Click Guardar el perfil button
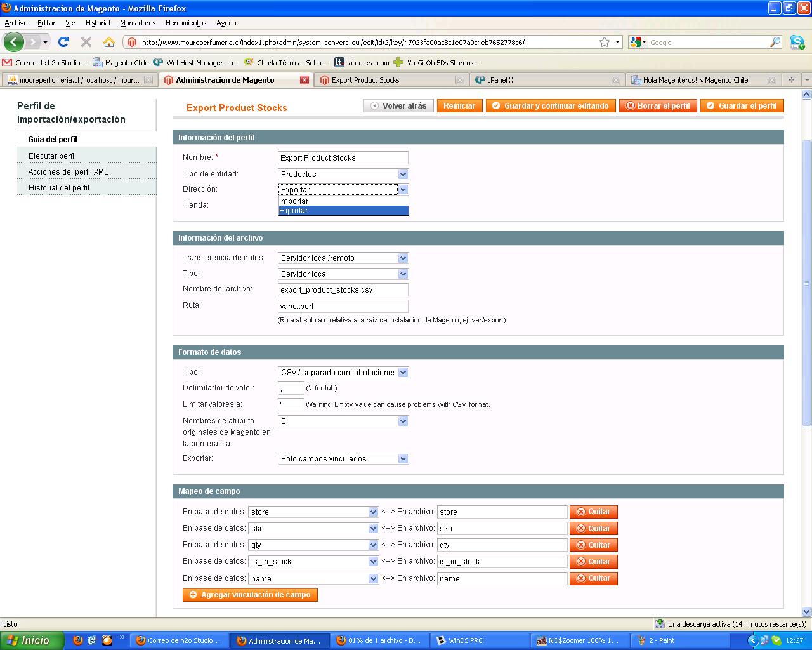The width and height of the screenshot is (812, 650). coord(742,106)
